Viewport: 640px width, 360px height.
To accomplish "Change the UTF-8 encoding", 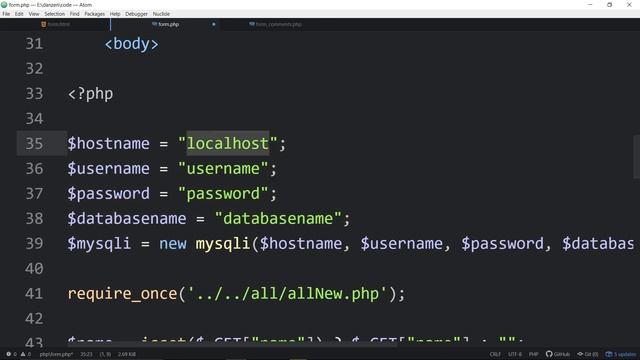I will click(x=515, y=354).
